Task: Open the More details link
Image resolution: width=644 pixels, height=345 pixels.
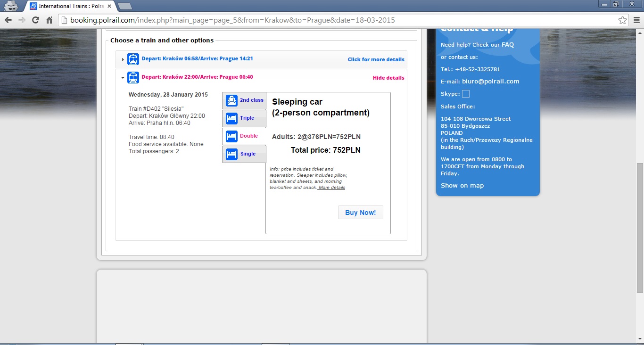Action: tap(331, 188)
